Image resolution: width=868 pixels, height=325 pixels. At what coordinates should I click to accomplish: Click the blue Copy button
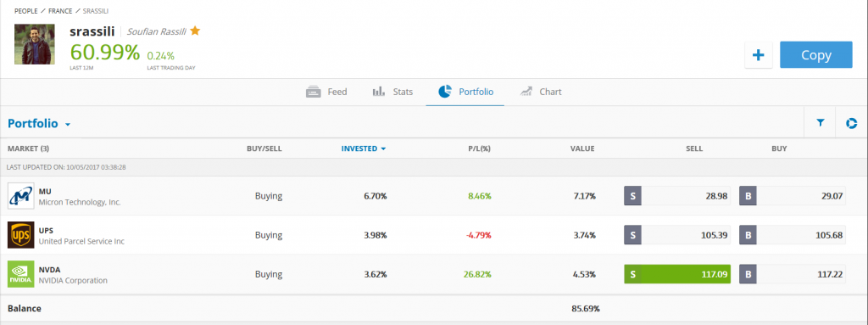pyautogui.click(x=816, y=55)
